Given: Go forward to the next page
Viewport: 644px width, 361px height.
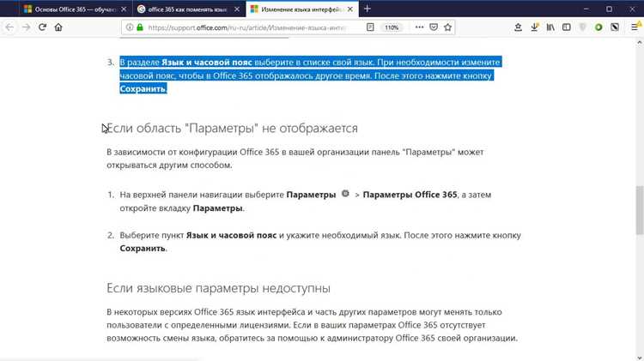Looking at the screenshot, I should point(26,27).
